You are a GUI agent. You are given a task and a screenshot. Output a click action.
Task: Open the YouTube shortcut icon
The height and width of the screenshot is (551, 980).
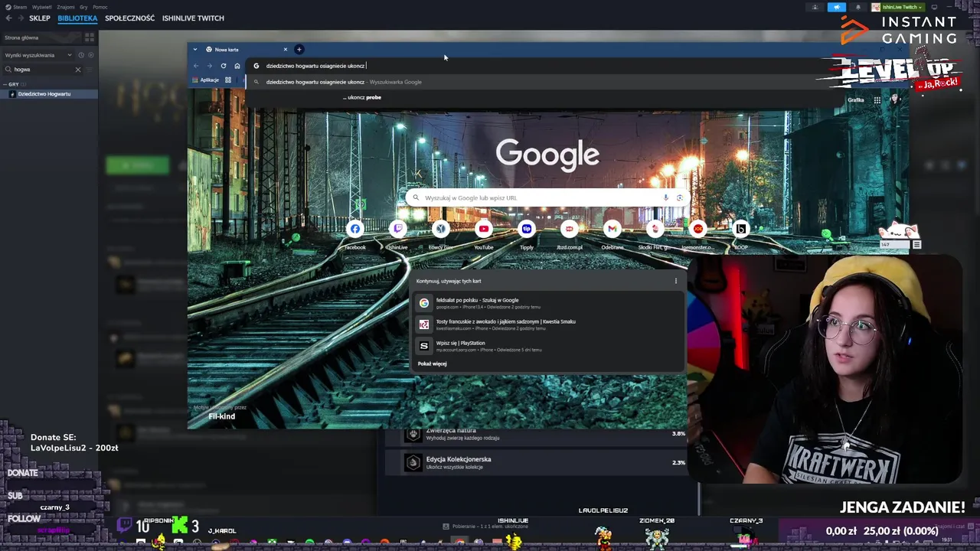484,229
